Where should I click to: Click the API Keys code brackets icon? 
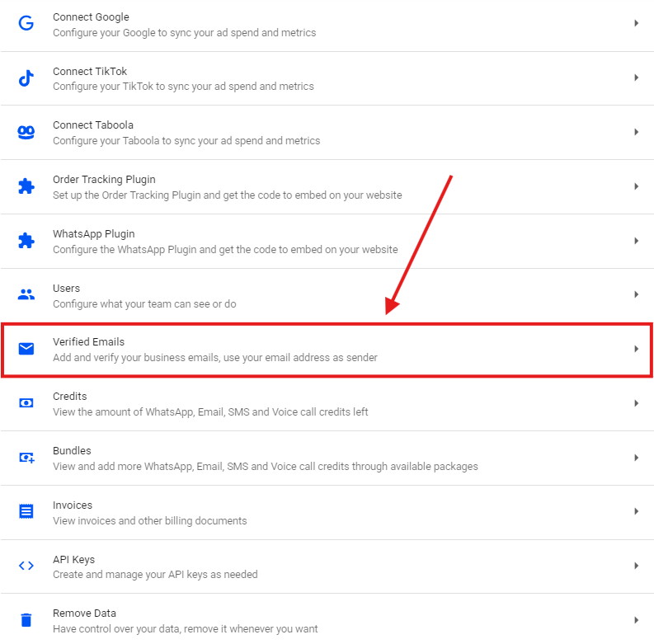[x=26, y=566]
